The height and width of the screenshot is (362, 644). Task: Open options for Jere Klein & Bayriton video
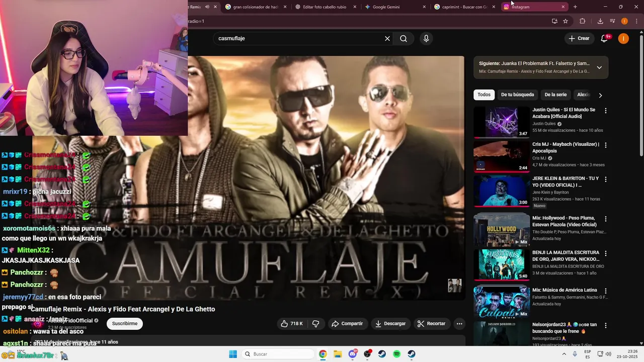(606, 179)
